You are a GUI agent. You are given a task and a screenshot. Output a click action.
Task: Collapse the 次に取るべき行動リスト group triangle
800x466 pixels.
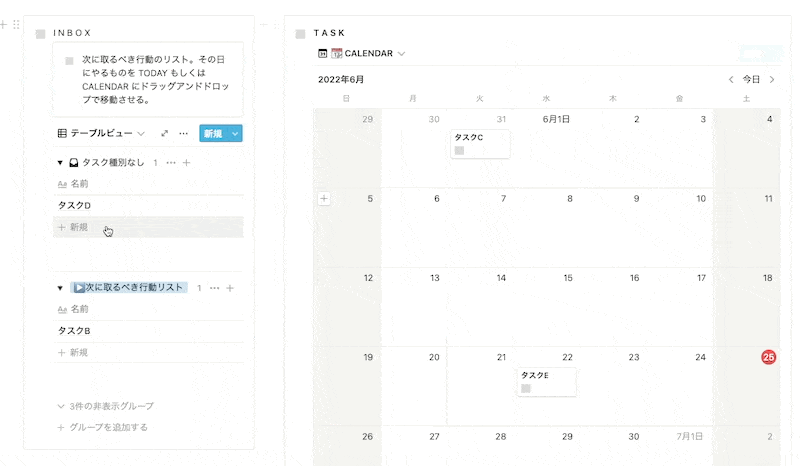point(60,288)
